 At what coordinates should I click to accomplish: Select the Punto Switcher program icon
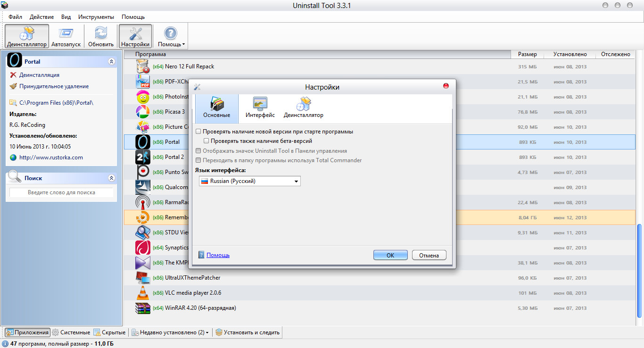[x=143, y=172]
